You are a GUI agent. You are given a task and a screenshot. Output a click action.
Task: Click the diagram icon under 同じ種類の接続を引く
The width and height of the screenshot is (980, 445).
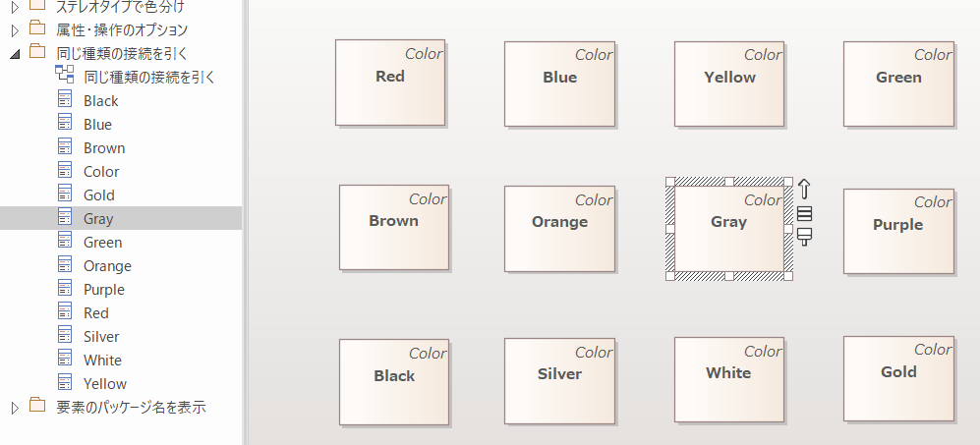point(65,77)
